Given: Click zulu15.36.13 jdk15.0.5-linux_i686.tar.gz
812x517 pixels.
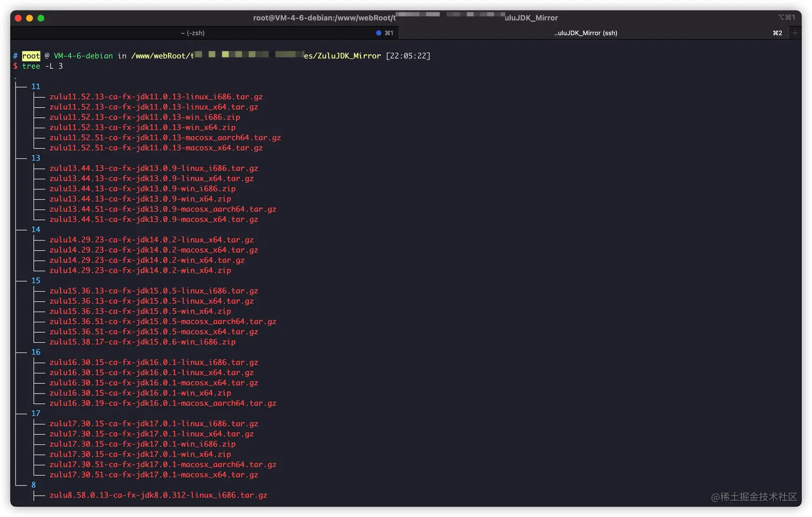Looking at the screenshot, I should tap(154, 290).
